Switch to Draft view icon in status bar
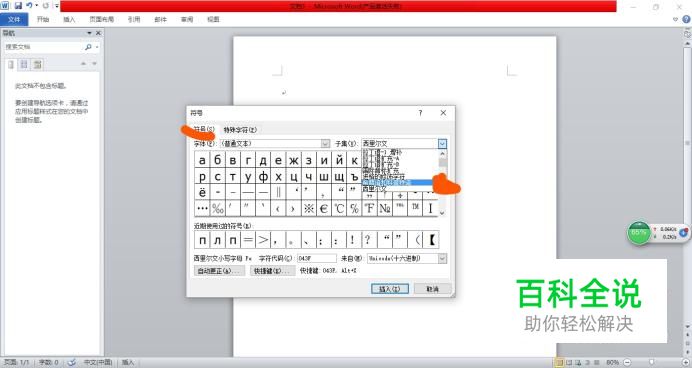 pos(597,362)
